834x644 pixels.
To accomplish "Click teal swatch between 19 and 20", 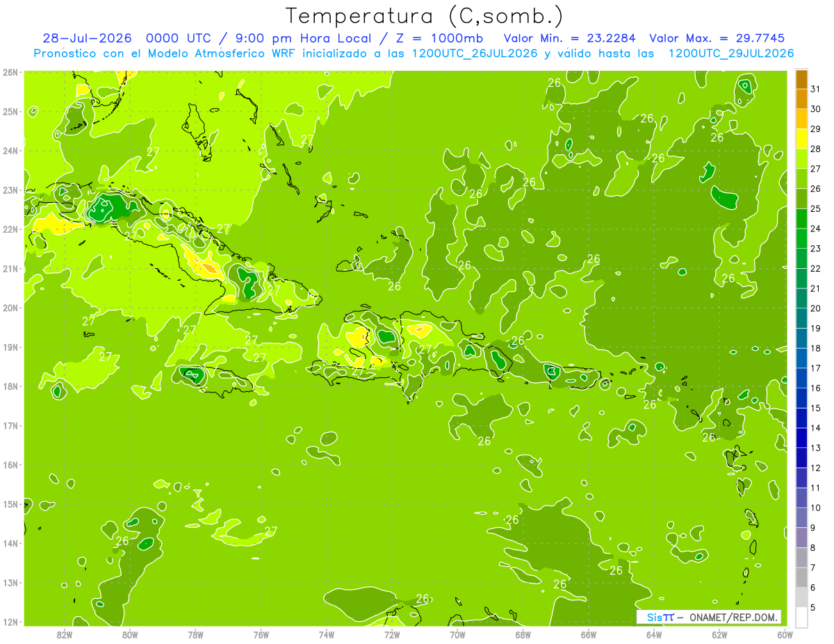I will tap(801, 318).
